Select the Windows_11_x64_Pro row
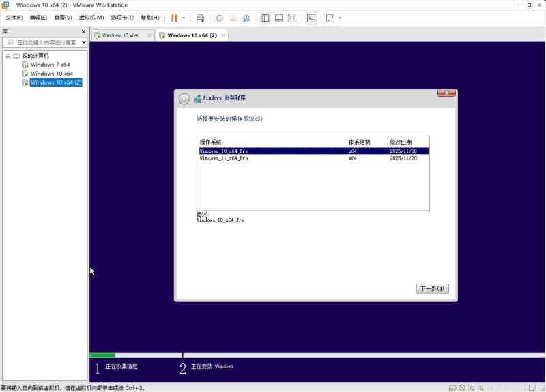The width and height of the screenshot is (546, 392). point(313,158)
